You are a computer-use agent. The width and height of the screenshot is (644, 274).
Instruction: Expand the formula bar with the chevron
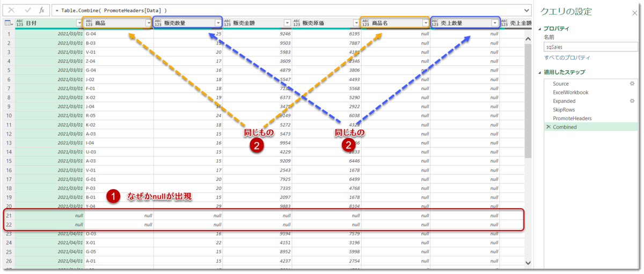click(x=526, y=10)
